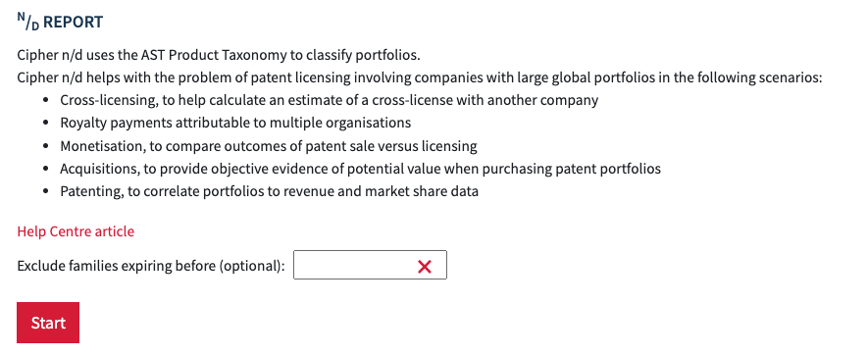Click the bullet dot beside Monetisation

click(46, 147)
